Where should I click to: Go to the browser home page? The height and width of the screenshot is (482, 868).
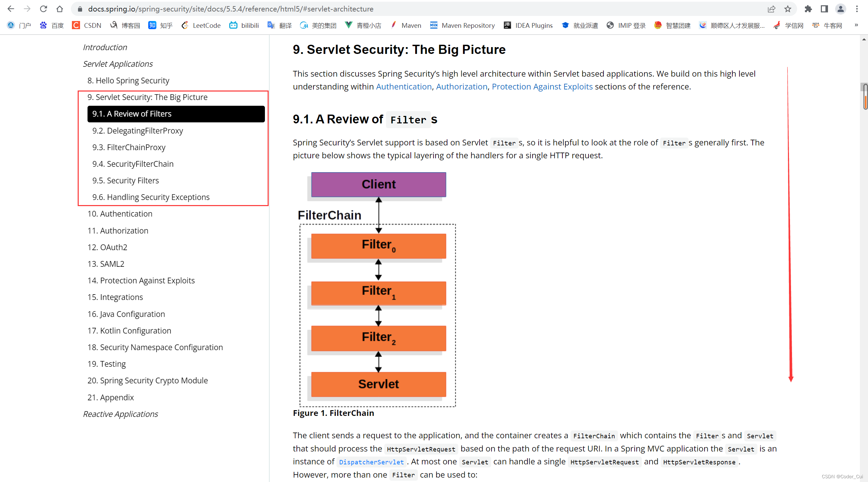click(x=60, y=9)
